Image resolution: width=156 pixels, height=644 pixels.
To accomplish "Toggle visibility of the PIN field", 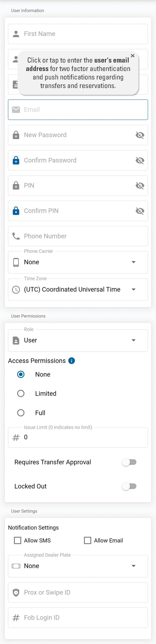I will (x=140, y=185).
